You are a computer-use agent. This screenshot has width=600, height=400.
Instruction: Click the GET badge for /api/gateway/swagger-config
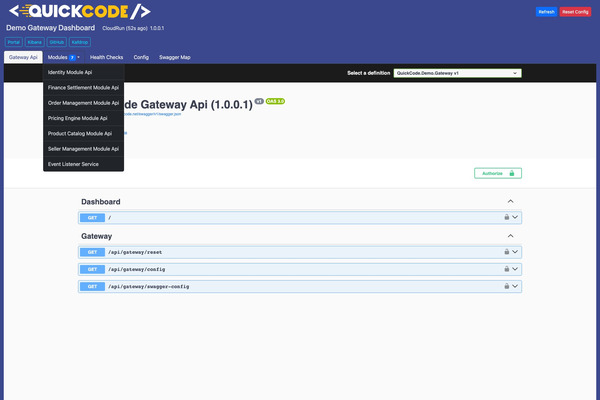coord(92,286)
